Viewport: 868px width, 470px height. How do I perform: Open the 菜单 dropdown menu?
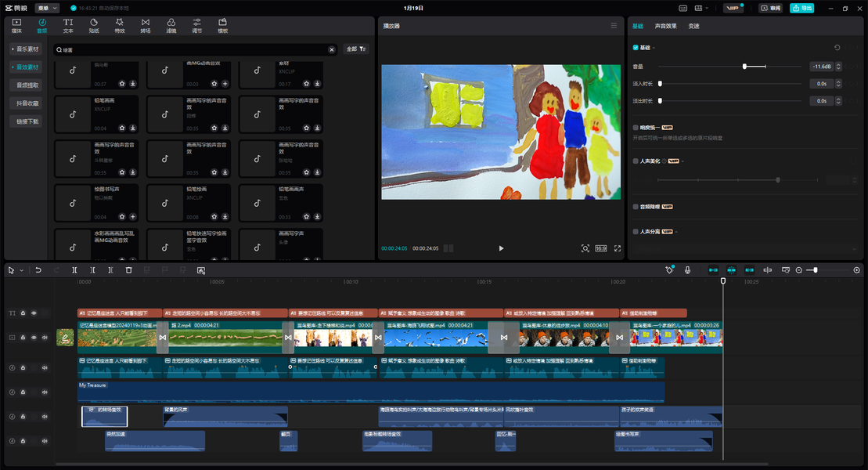point(47,9)
